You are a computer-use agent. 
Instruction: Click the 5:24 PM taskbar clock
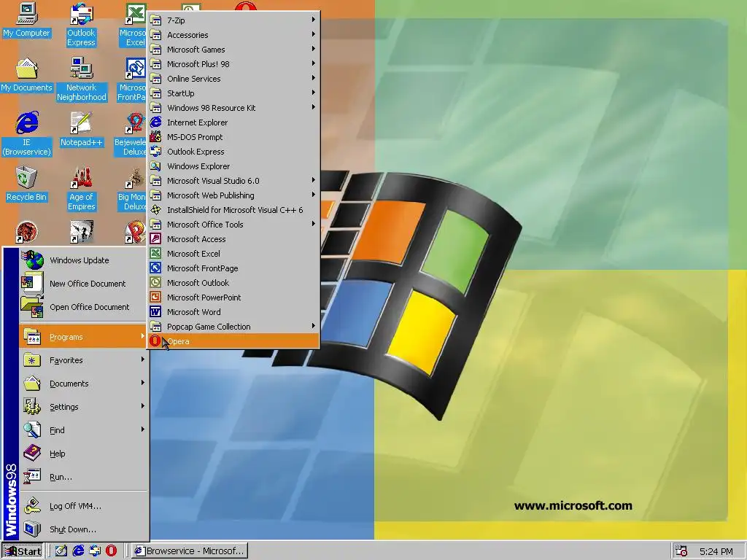716,551
